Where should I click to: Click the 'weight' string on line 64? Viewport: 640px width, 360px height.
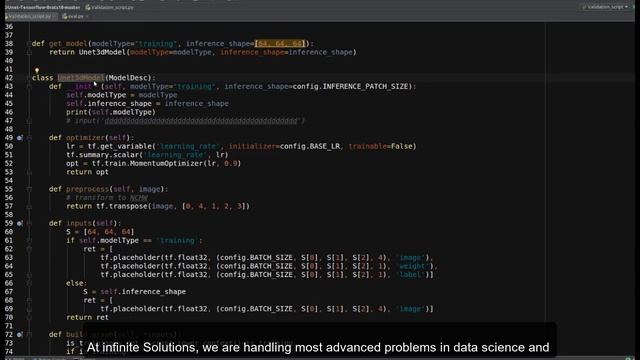click(x=413, y=266)
